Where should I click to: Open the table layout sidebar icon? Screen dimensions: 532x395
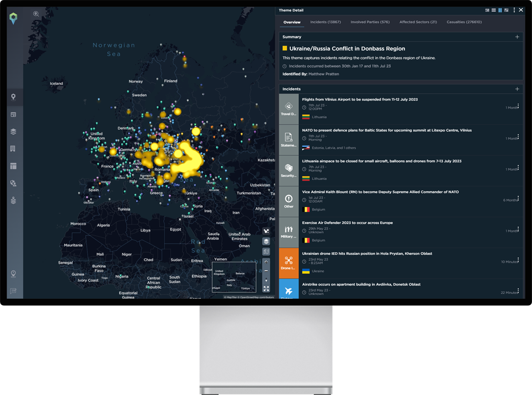13,166
